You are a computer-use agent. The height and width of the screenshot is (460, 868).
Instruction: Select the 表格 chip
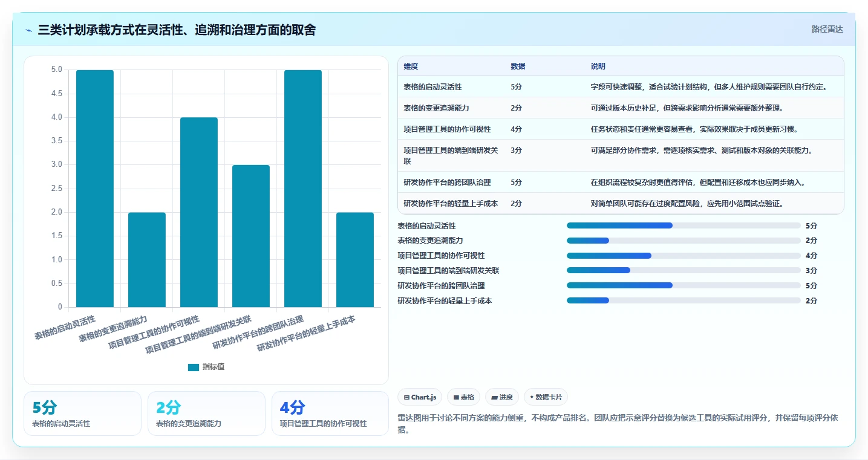[x=463, y=397]
